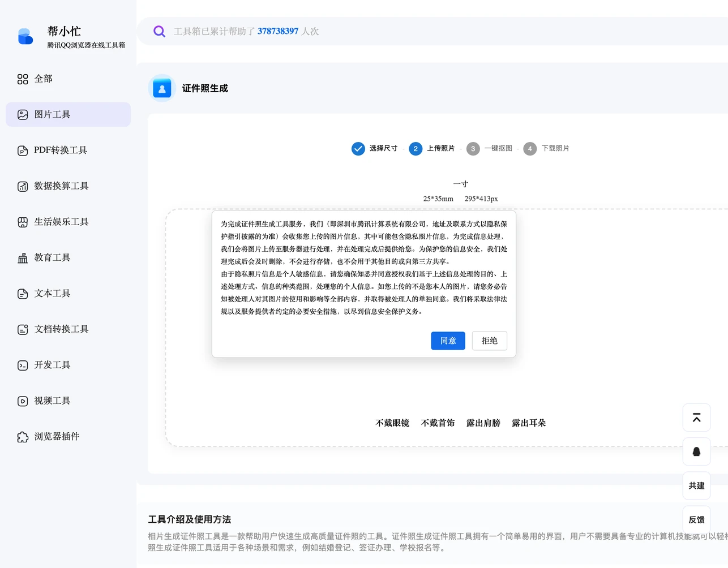Open 文档转换工具 in the sidebar
This screenshot has width=728, height=568.
(68, 329)
